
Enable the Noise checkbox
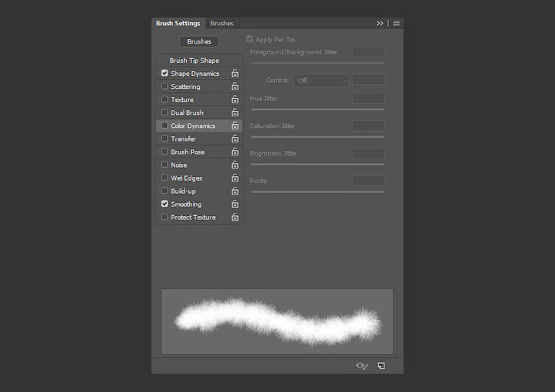tap(165, 165)
